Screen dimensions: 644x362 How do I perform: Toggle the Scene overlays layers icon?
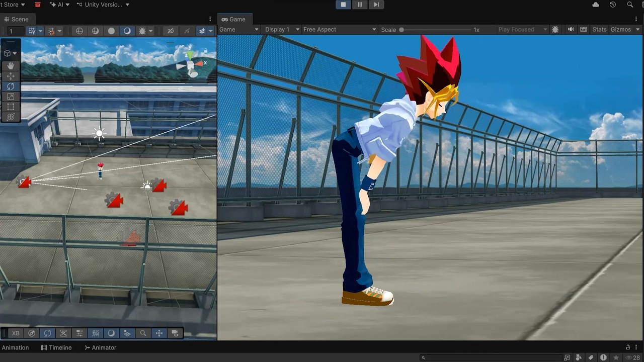(x=202, y=31)
